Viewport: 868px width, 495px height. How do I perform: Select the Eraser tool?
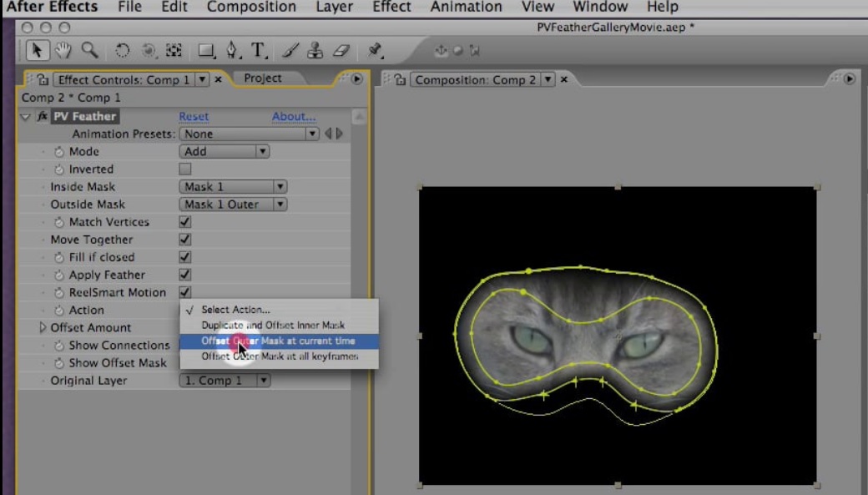point(341,51)
